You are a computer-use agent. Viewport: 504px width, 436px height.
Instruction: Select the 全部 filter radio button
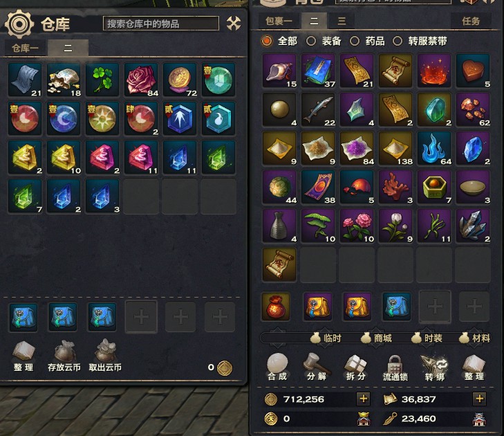[x=267, y=41]
